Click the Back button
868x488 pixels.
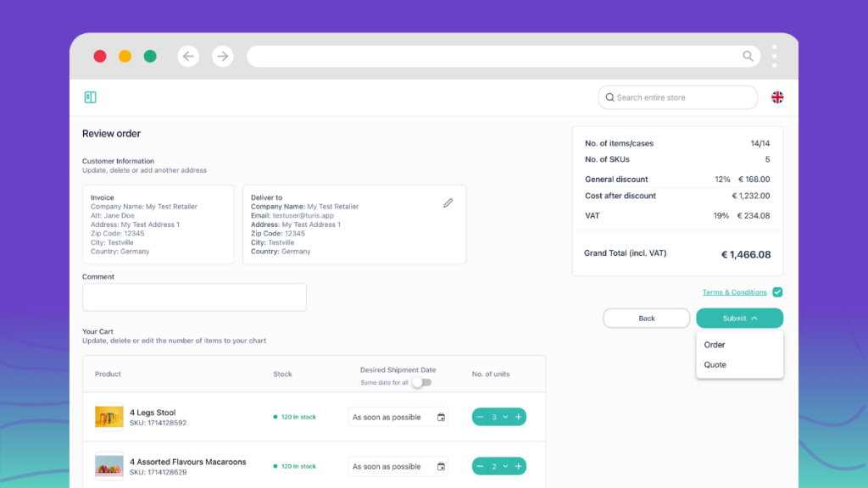point(646,317)
